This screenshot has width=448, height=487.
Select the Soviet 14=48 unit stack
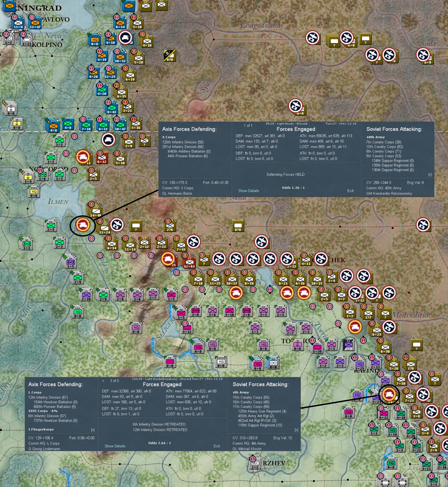(96, 211)
